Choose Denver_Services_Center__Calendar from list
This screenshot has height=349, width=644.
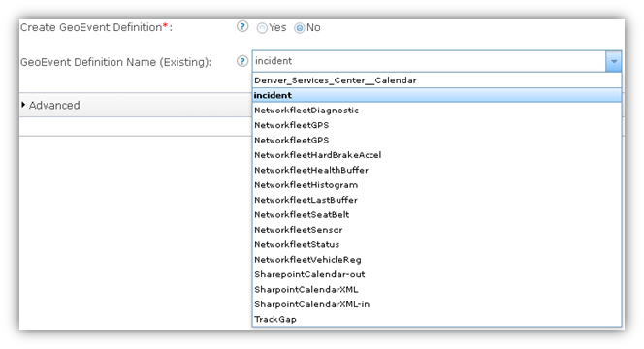coord(436,80)
